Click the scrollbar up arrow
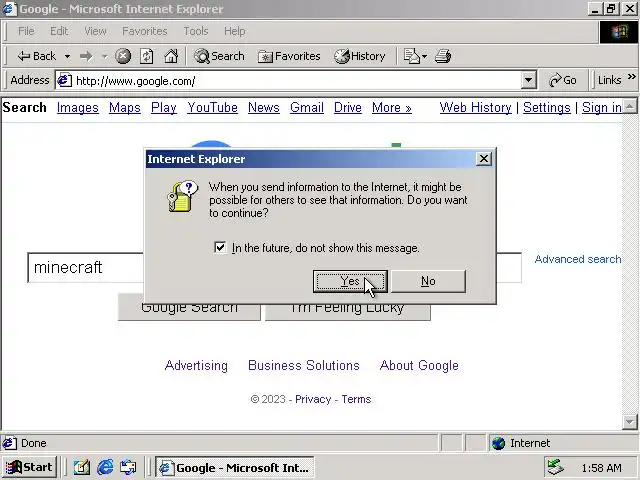 tap(630, 107)
